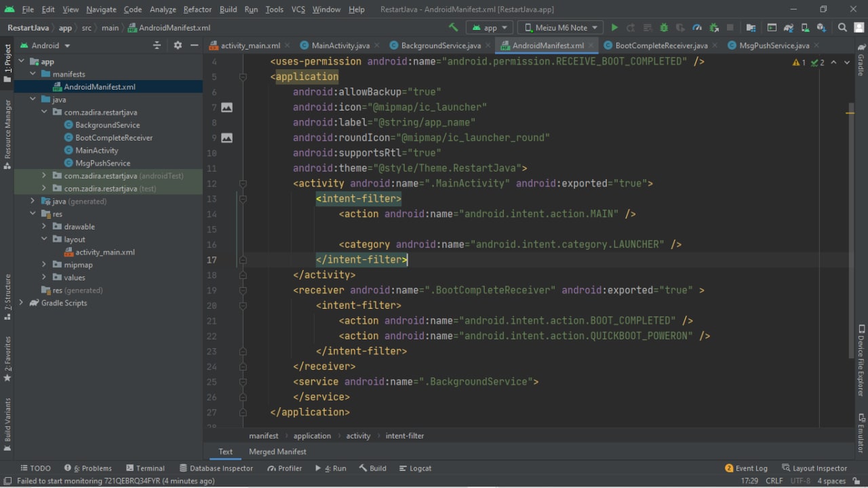
Task: Toggle the Gradle panel on right edge
Action: tap(861, 60)
